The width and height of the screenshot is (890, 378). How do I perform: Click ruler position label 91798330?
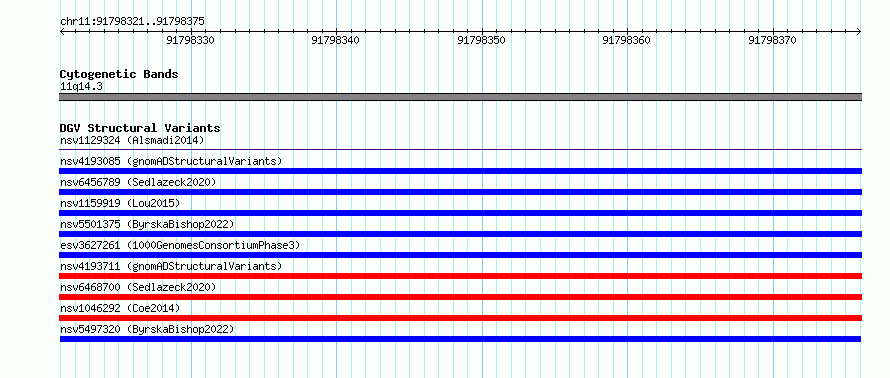190,40
